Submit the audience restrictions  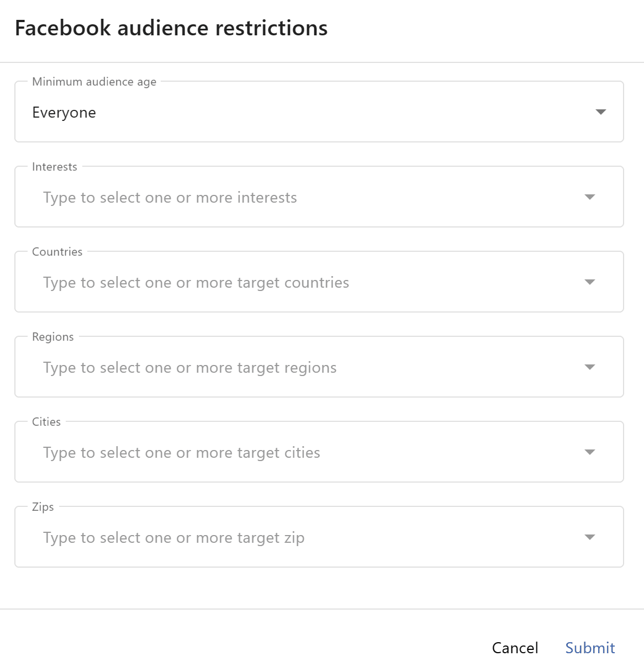pyautogui.click(x=589, y=648)
